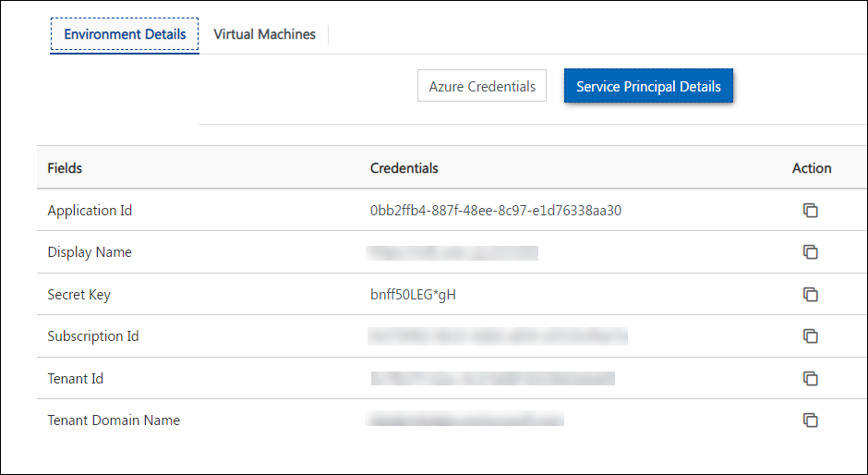
Task: Click the Credentials column header
Action: click(404, 168)
